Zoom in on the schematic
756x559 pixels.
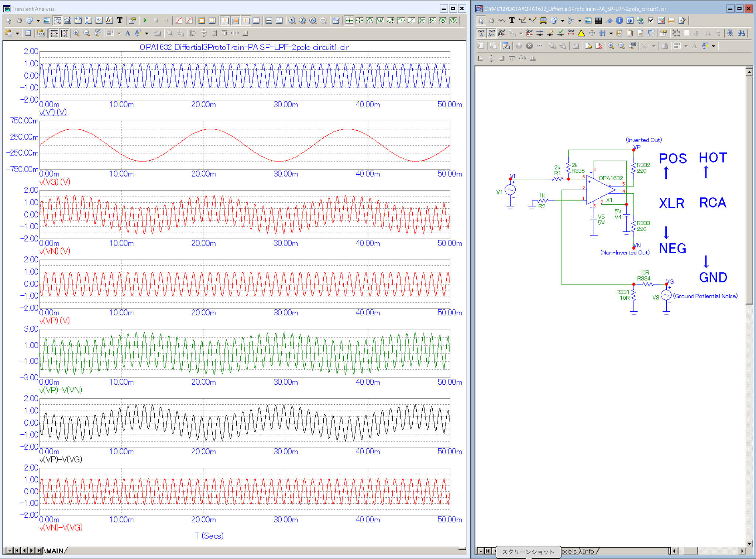611,46
